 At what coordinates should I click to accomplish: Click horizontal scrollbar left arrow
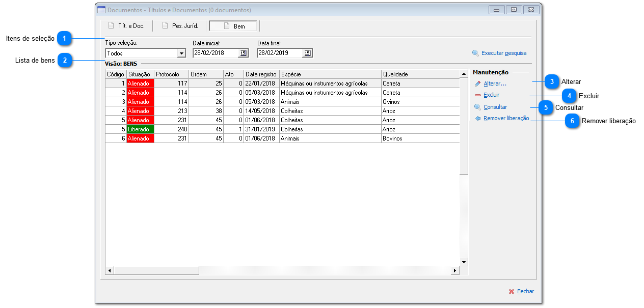pos(109,270)
